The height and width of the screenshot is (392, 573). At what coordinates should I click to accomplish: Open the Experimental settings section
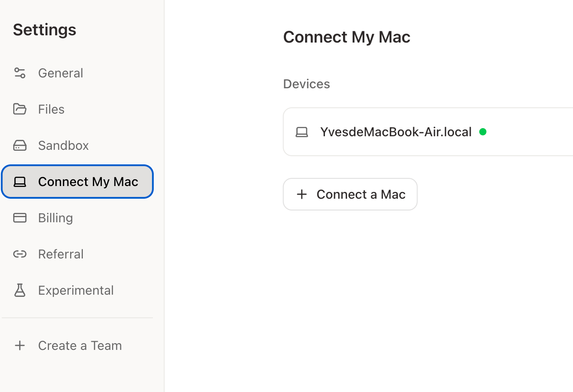(77, 290)
